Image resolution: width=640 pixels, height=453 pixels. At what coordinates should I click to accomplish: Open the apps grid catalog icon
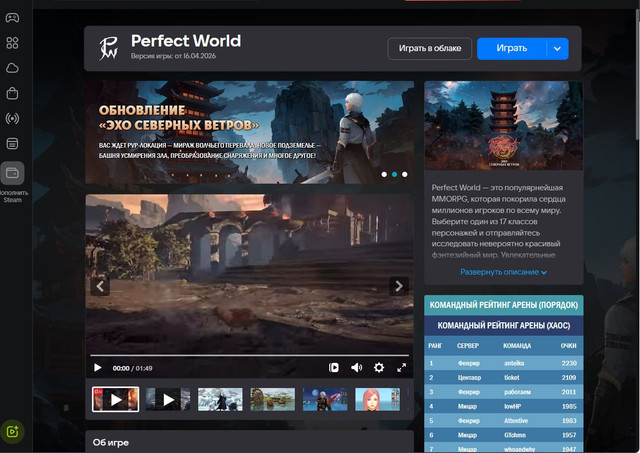pos(13,43)
